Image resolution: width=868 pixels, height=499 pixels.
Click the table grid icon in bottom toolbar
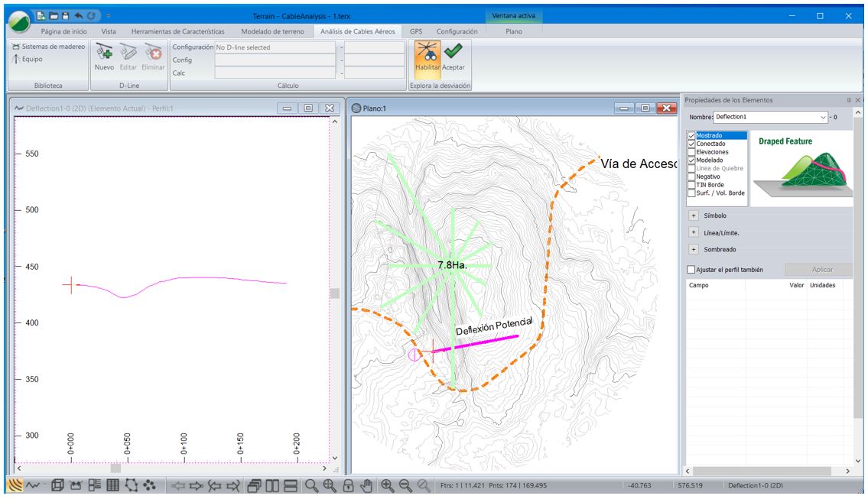[112, 485]
